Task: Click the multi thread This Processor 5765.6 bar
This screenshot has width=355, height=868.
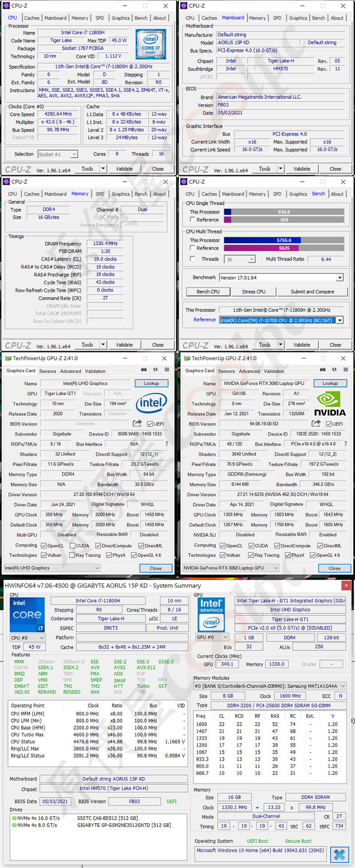Action: 284,240
